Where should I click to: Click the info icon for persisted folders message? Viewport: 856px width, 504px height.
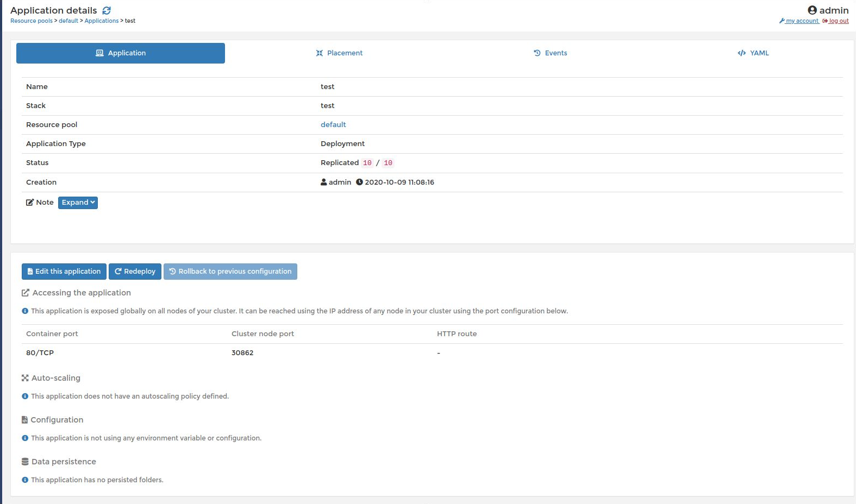[x=25, y=480]
